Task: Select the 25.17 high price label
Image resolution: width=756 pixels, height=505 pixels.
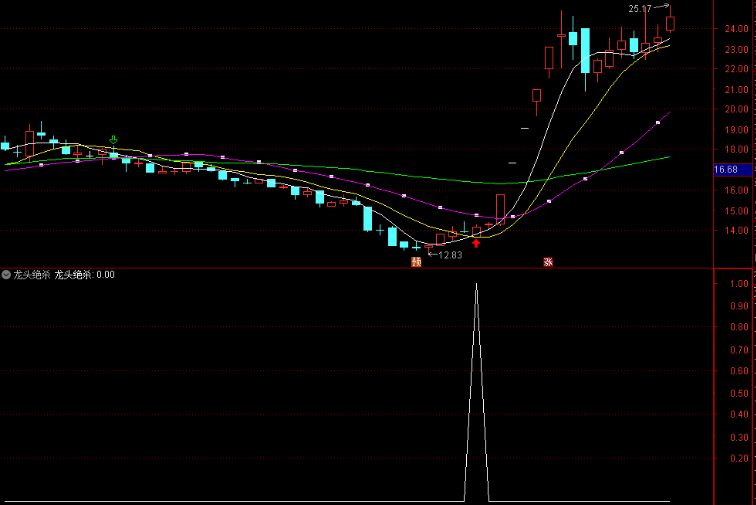Action: coord(640,9)
